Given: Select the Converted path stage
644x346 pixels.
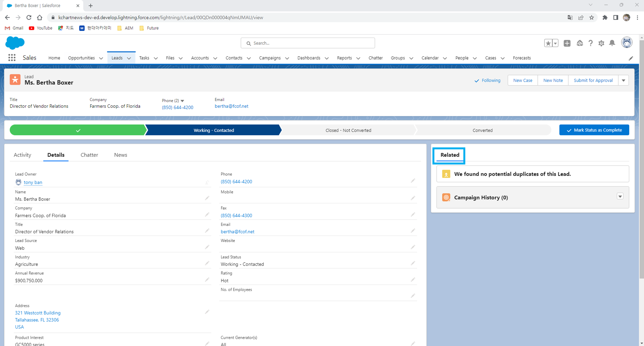Looking at the screenshot, I should click(482, 130).
